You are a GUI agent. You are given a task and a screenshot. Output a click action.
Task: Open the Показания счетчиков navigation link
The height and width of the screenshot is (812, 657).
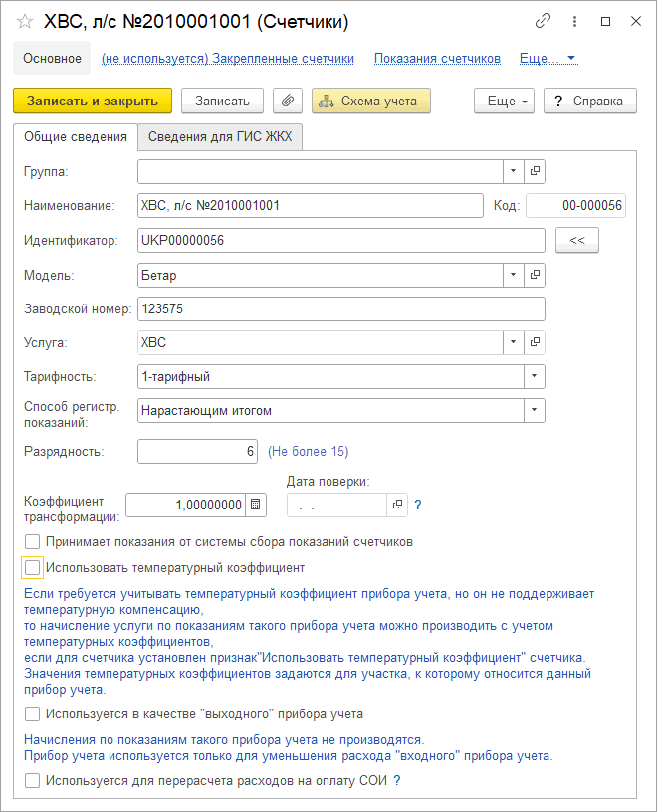tap(437, 59)
